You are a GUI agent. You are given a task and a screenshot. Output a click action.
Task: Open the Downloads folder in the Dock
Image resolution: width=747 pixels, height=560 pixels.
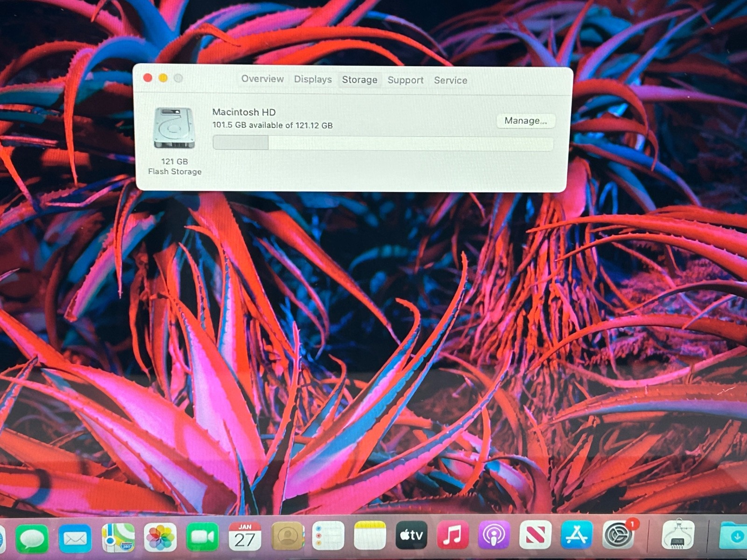[734, 535]
